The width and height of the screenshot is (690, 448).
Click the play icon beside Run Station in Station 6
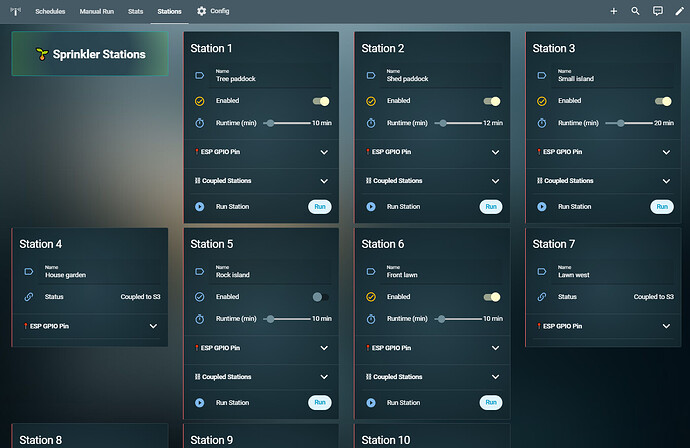(371, 402)
